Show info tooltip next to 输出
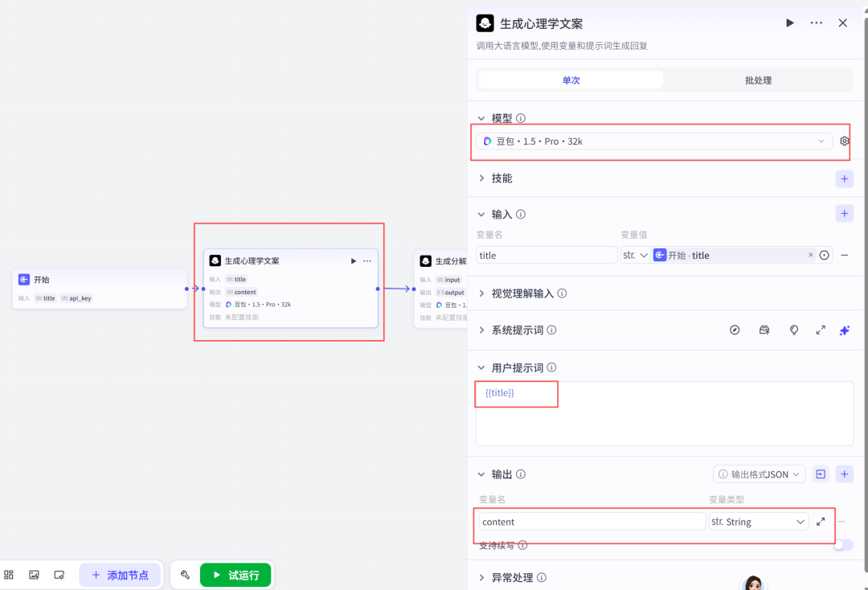 tap(520, 474)
